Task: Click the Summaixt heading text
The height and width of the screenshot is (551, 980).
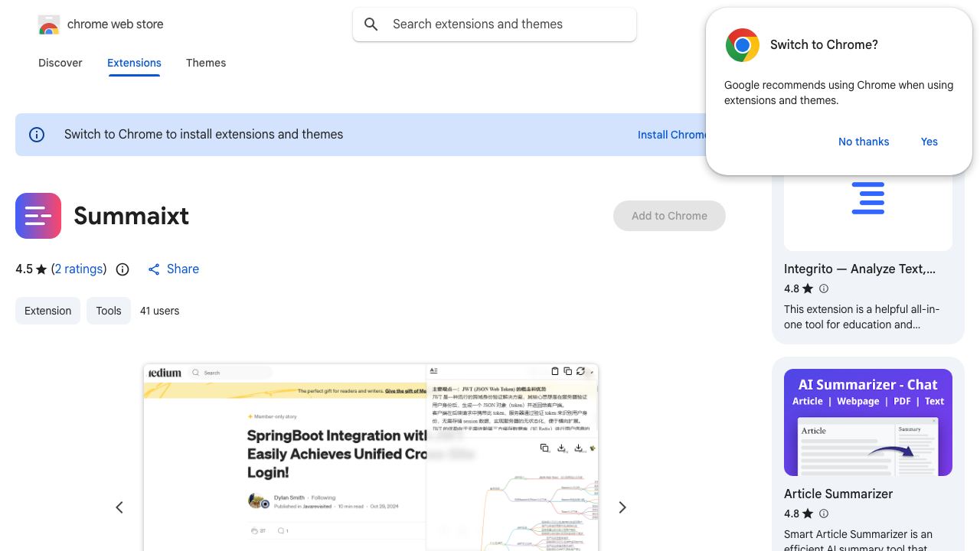Action: point(132,216)
